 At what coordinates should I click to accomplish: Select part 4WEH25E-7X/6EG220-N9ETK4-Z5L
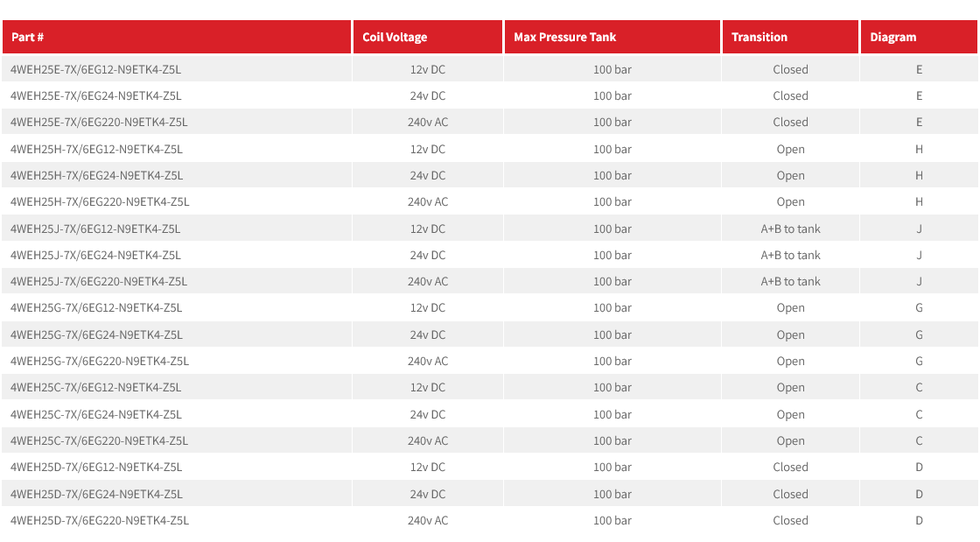pos(99,122)
